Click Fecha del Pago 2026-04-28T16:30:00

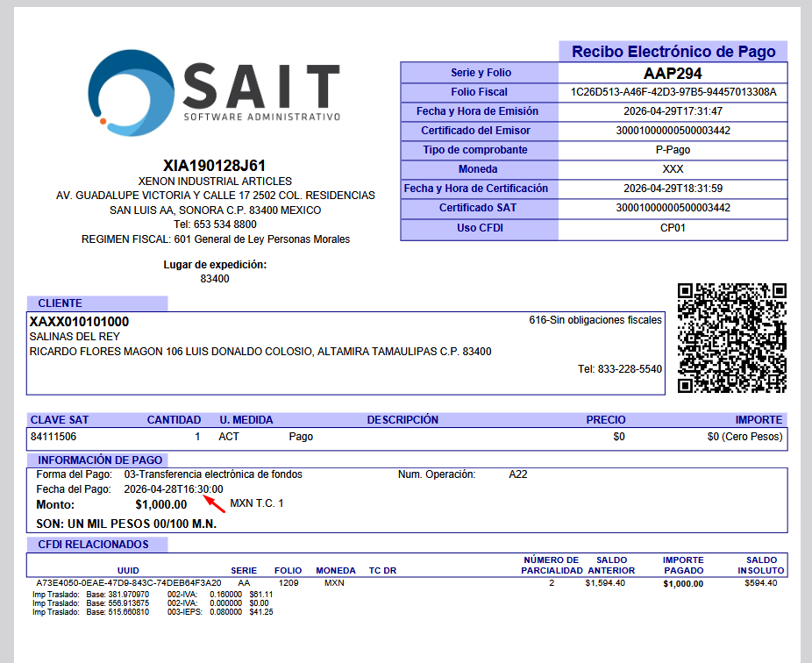[x=174, y=489]
